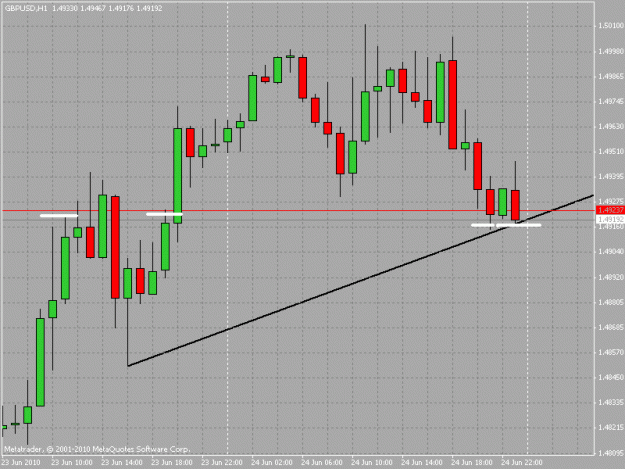Click the 1.49865 price axis label
This screenshot has height=469, width=625.
pyautogui.click(x=611, y=77)
